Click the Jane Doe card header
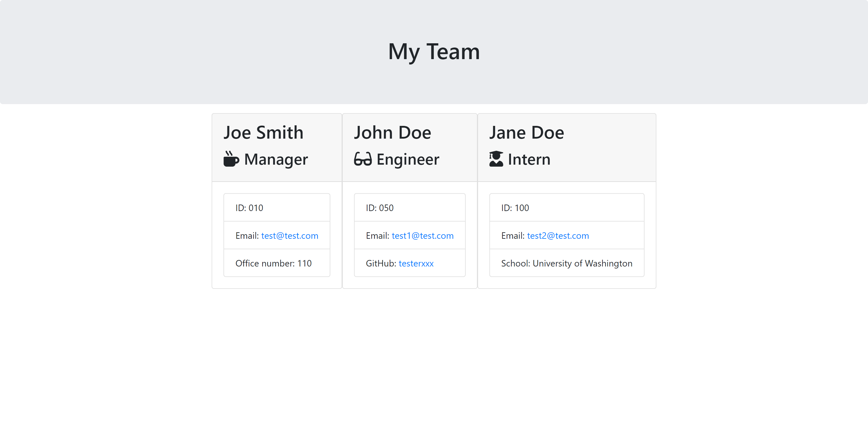Viewport: 868px width, 430px height. [526, 132]
